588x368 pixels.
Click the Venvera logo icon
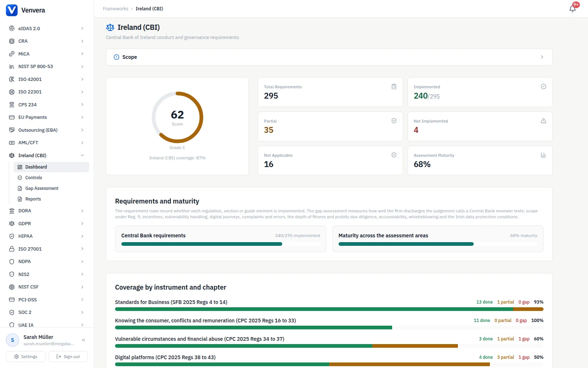(x=12, y=10)
